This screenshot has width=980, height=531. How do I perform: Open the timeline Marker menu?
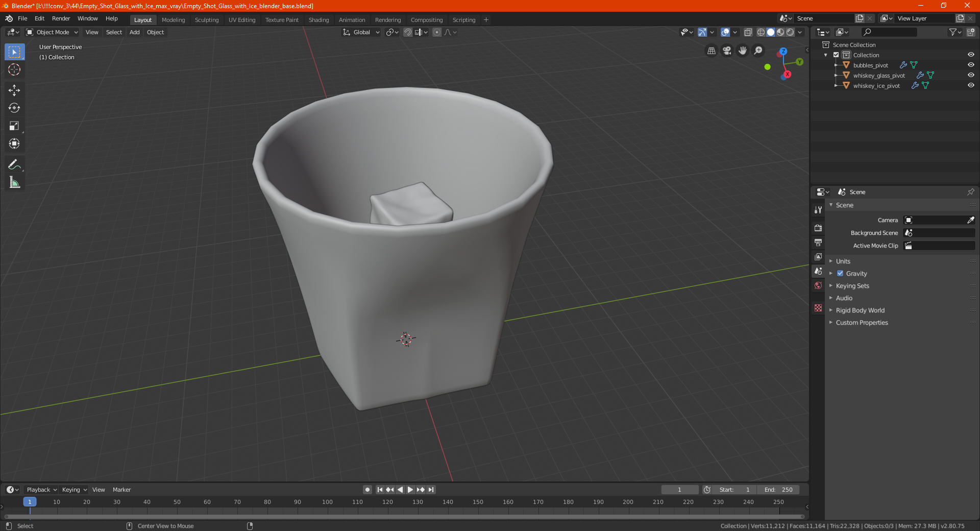[x=121, y=490]
